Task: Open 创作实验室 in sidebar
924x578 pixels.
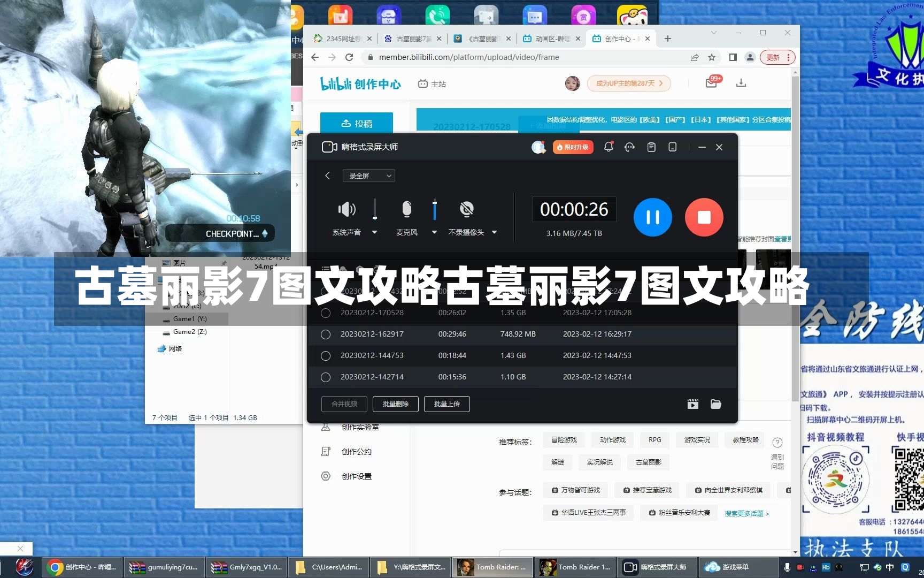Action: [360, 427]
